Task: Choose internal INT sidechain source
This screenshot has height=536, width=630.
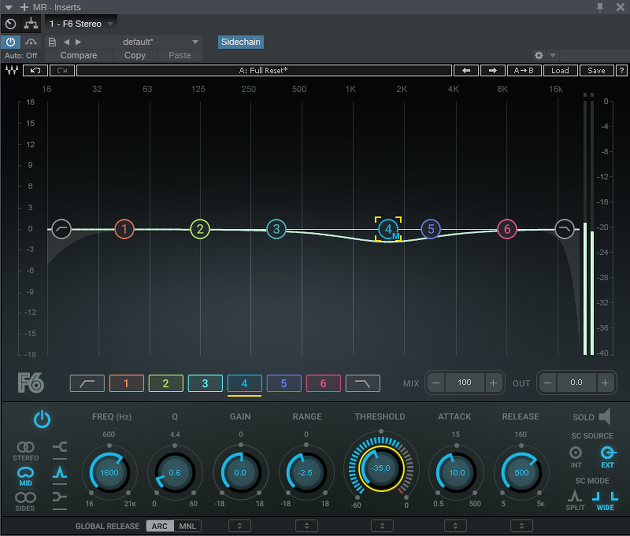Action: coord(576,457)
